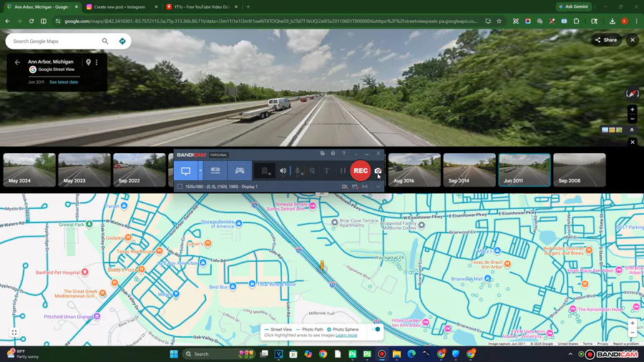This screenshot has width=644, height=362.
Task: Go back using arrow beside Ann Arbor, Michigan
Action: click(17, 62)
